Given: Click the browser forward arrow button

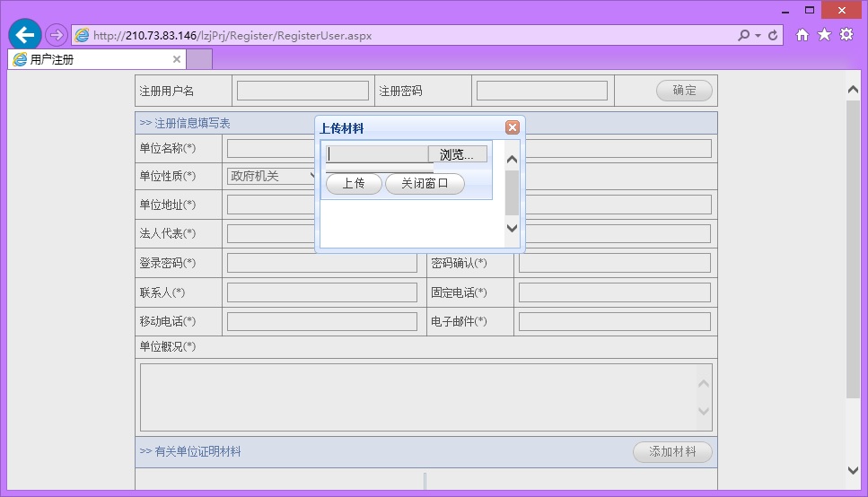Looking at the screenshot, I should point(56,35).
